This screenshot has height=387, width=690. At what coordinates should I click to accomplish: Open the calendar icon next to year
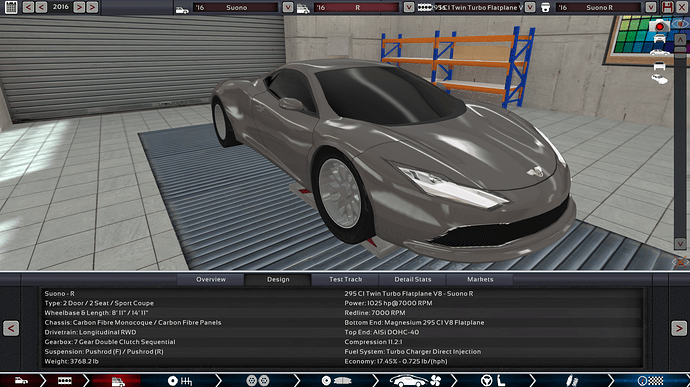point(11,7)
